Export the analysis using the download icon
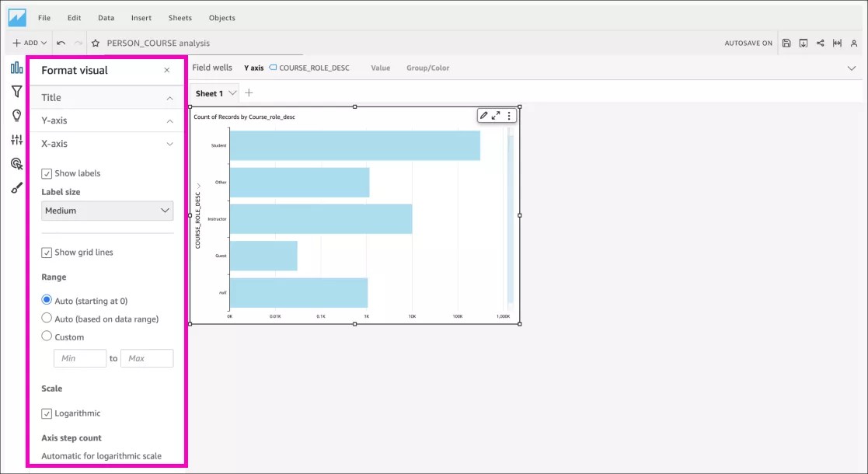This screenshot has width=868, height=474. [803, 44]
